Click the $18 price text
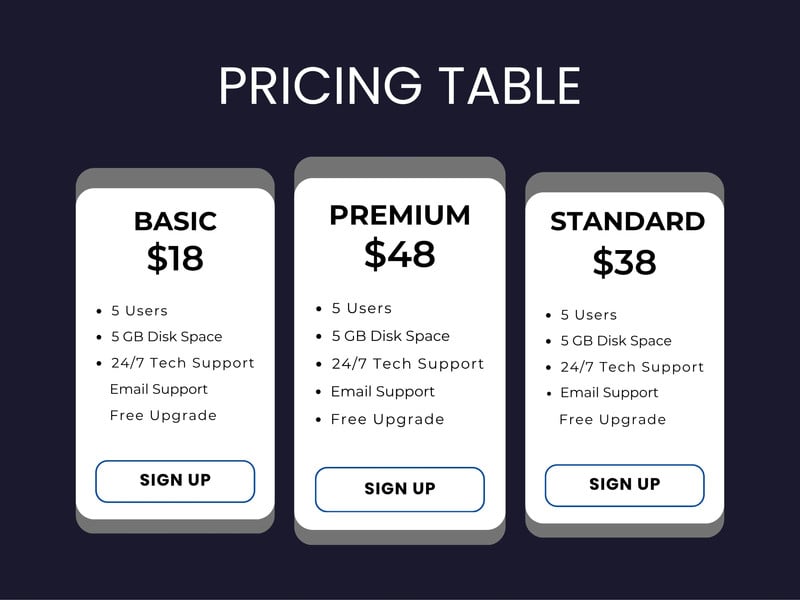This screenshot has width=800, height=600. (175, 258)
